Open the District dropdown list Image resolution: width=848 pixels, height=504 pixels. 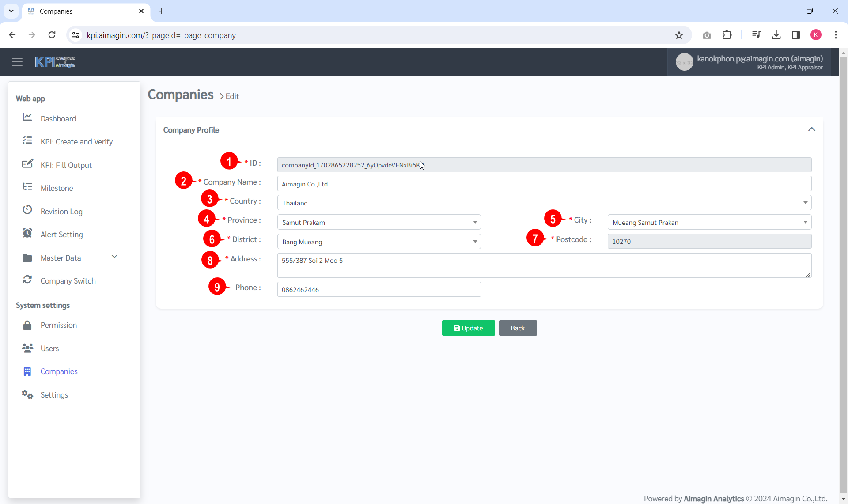379,242
